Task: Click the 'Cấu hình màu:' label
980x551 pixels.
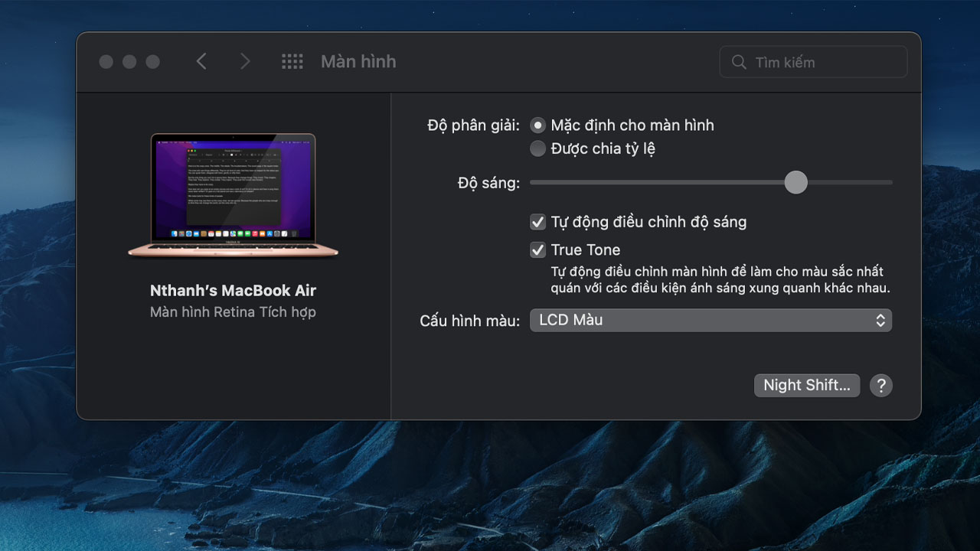Action: click(469, 321)
